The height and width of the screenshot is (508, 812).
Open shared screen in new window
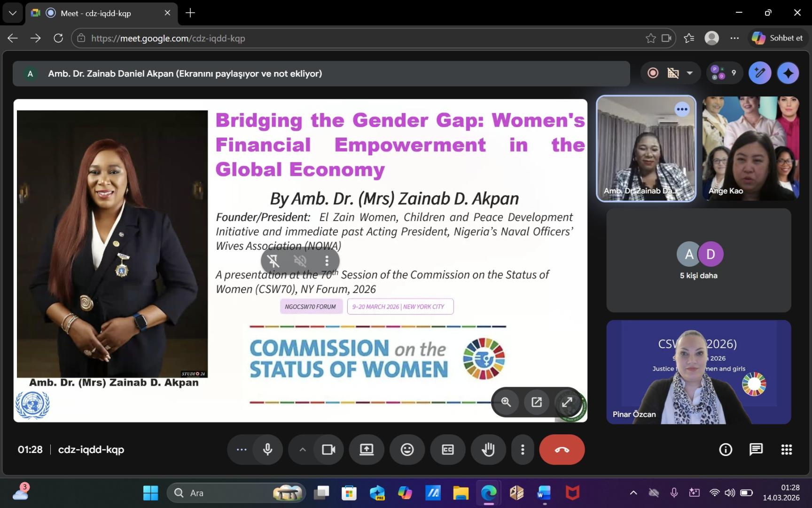(536, 402)
